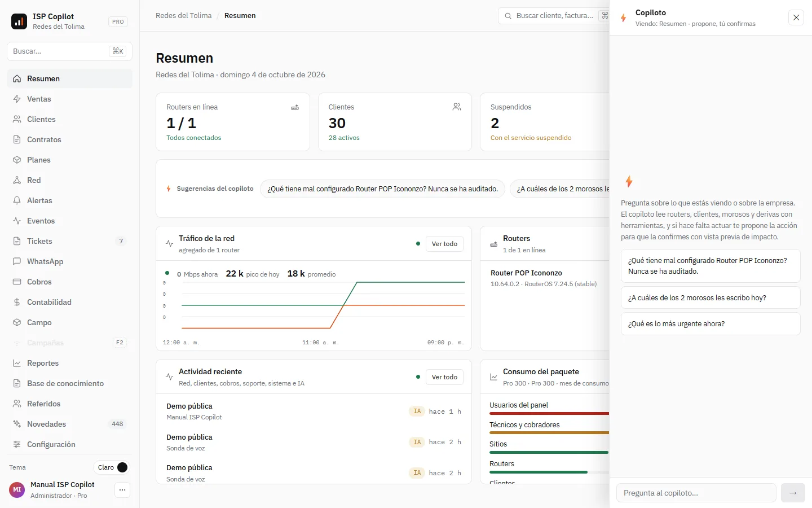Open Red via its network icon
The width and height of the screenshot is (812, 508).
pyautogui.click(x=17, y=180)
